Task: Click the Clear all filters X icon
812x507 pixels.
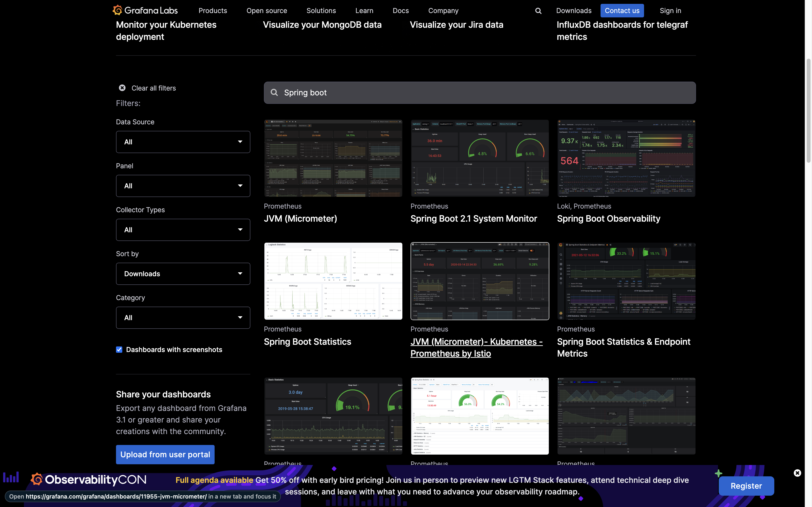Action: (122, 88)
